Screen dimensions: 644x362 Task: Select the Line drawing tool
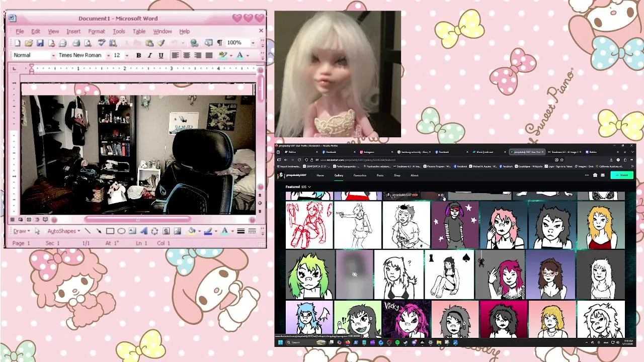pos(88,231)
